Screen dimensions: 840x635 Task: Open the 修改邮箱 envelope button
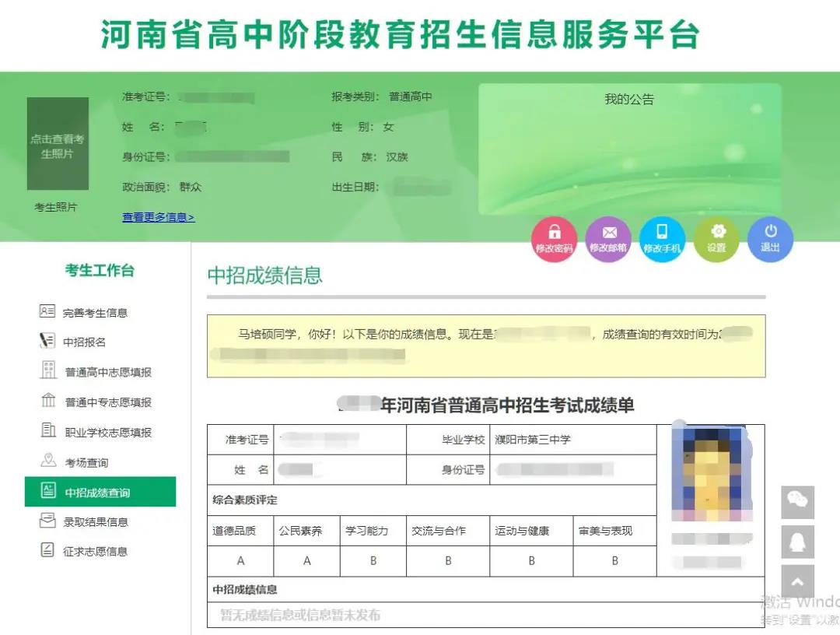click(608, 239)
